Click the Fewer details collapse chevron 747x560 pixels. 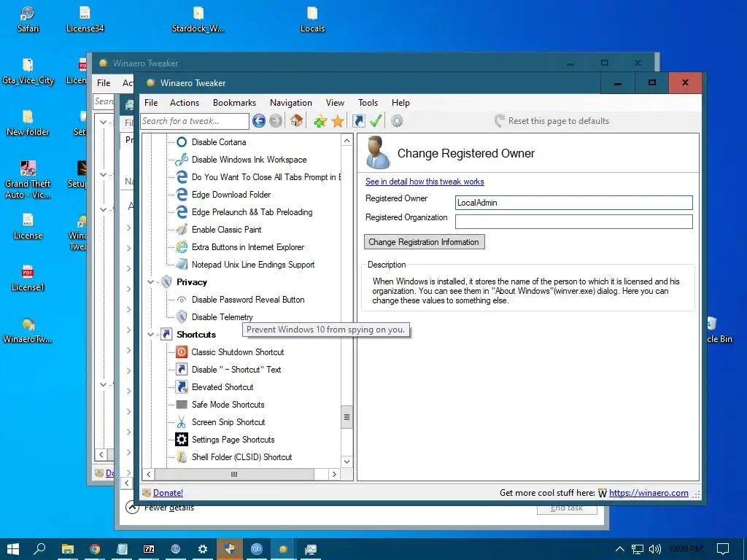point(132,507)
